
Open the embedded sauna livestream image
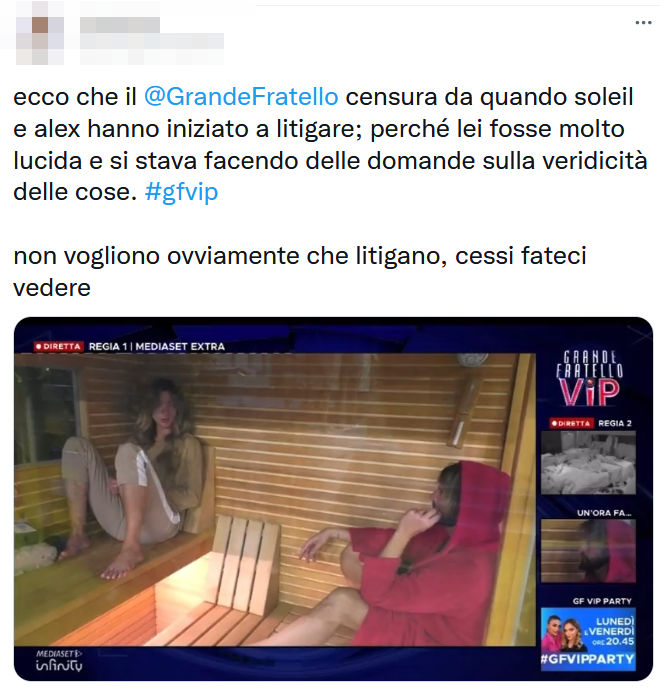pyautogui.click(x=334, y=498)
